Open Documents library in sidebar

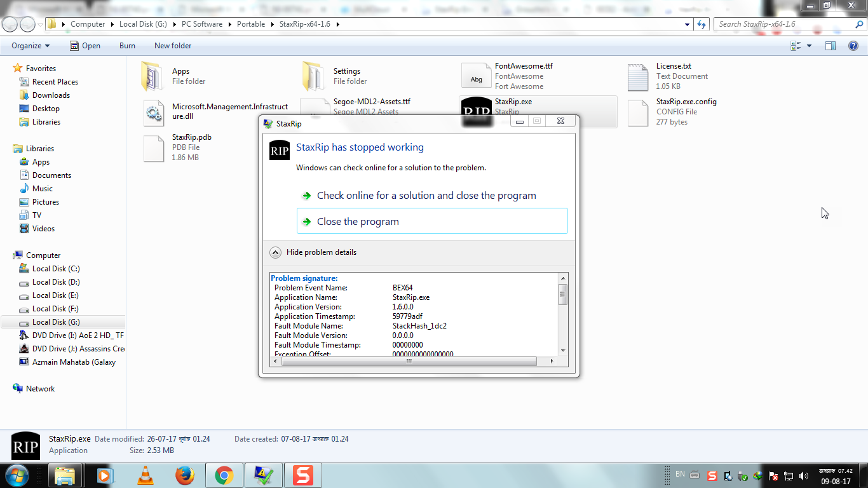click(x=51, y=175)
